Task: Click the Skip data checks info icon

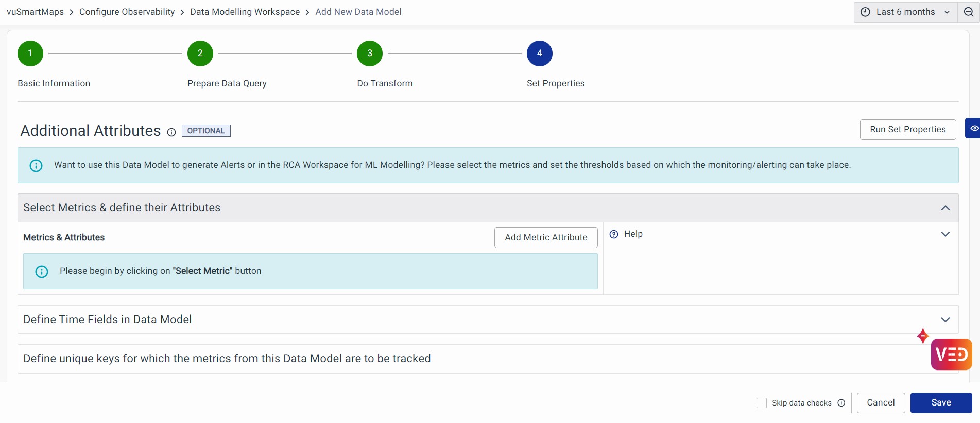Action: click(841, 403)
